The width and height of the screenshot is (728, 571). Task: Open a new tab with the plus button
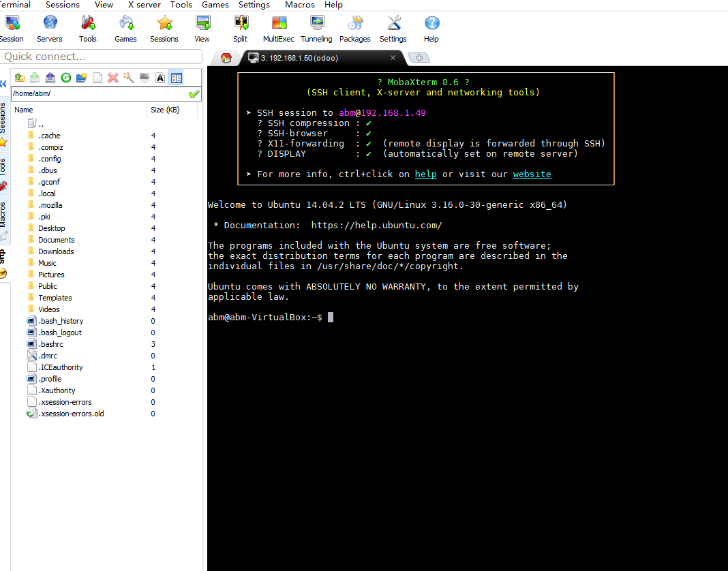click(419, 58)
